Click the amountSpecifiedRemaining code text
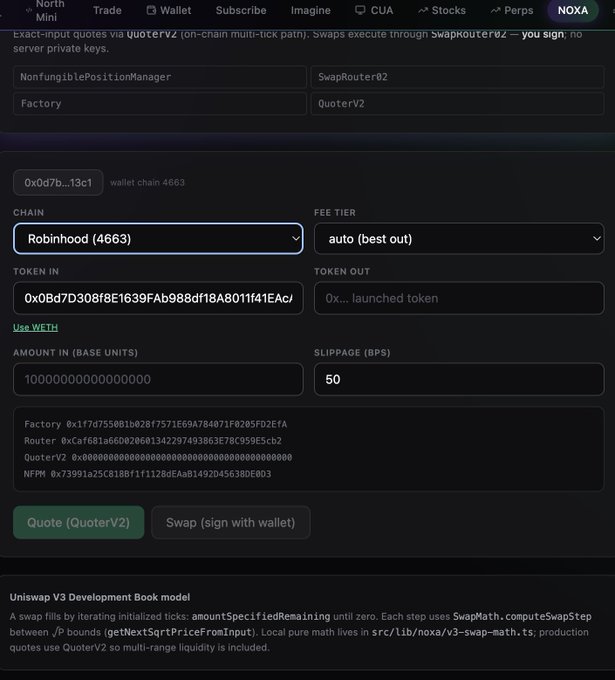The width and height of the screenshot is (615, 680). pos(261,616)
